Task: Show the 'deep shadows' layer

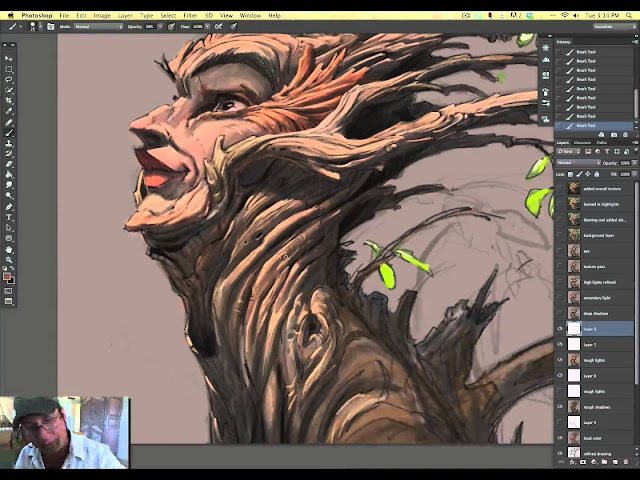Action: [560, 313]
